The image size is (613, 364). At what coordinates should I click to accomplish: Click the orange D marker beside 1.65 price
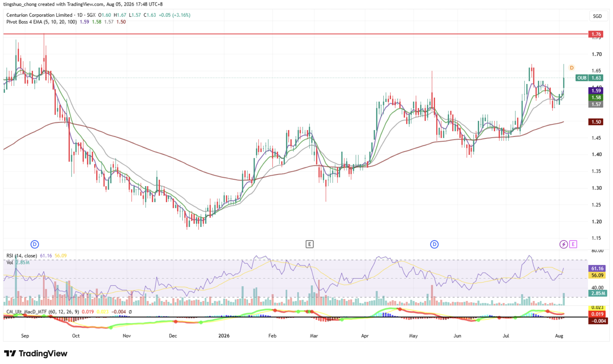pyautogui.click(x=572, y=68)
